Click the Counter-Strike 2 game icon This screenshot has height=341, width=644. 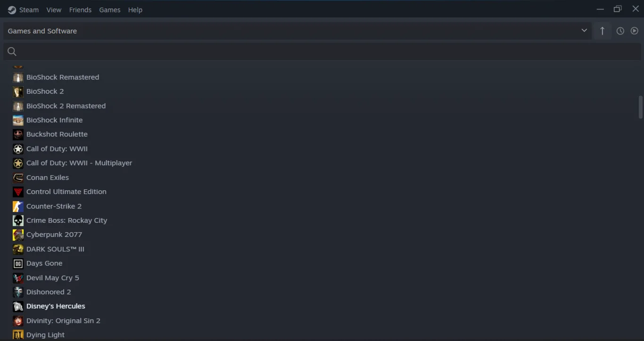pyautogui.click(x=18, y=206)
